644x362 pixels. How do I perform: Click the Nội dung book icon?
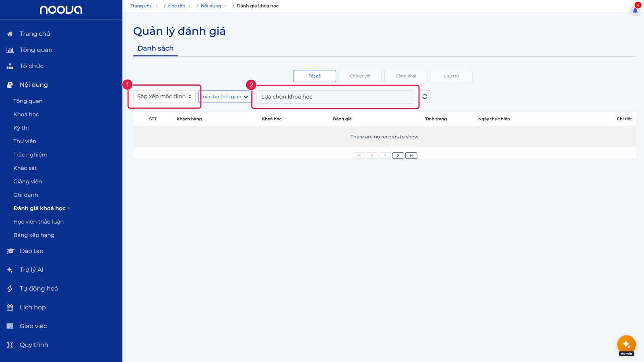click(x=10, y=85)
